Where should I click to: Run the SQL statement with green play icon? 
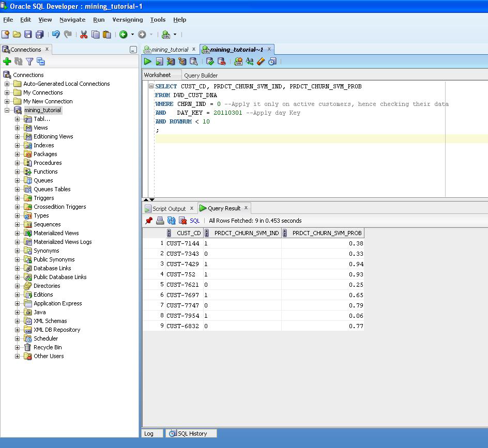[148, 61]
